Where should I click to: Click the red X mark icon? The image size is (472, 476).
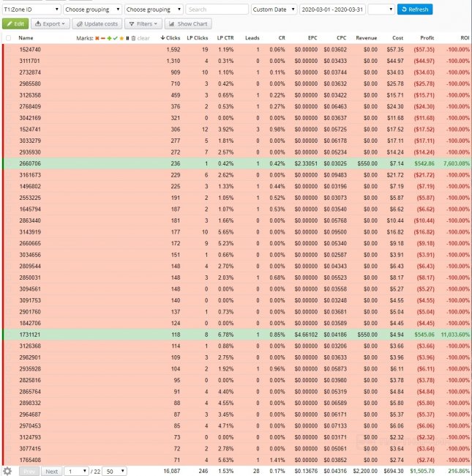pyautogui.click(x=97, y=37)
